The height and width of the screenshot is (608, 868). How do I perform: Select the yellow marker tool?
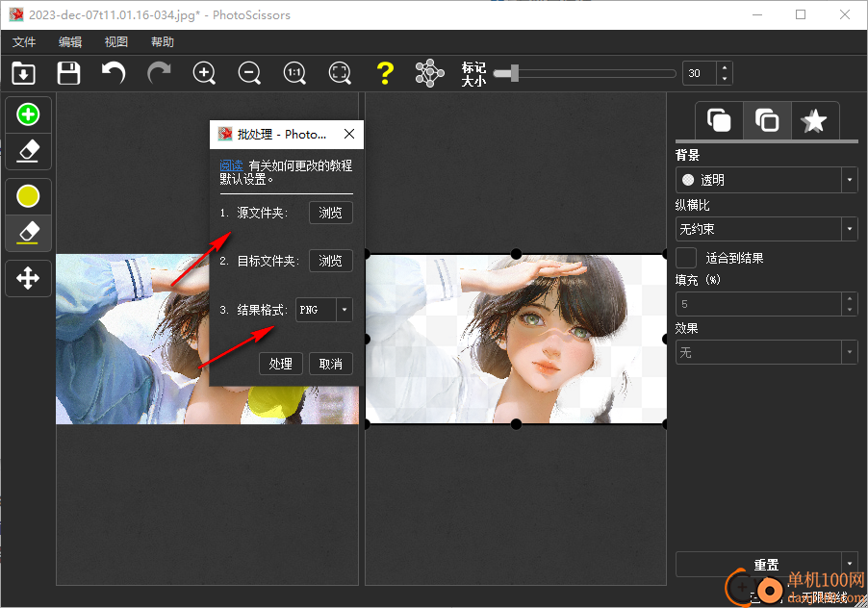(28, 196)
